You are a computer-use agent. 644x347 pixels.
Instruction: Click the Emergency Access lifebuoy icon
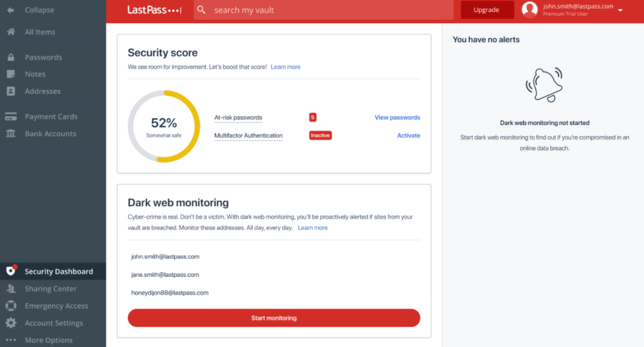pyautogui.click(x=11, y=306)
